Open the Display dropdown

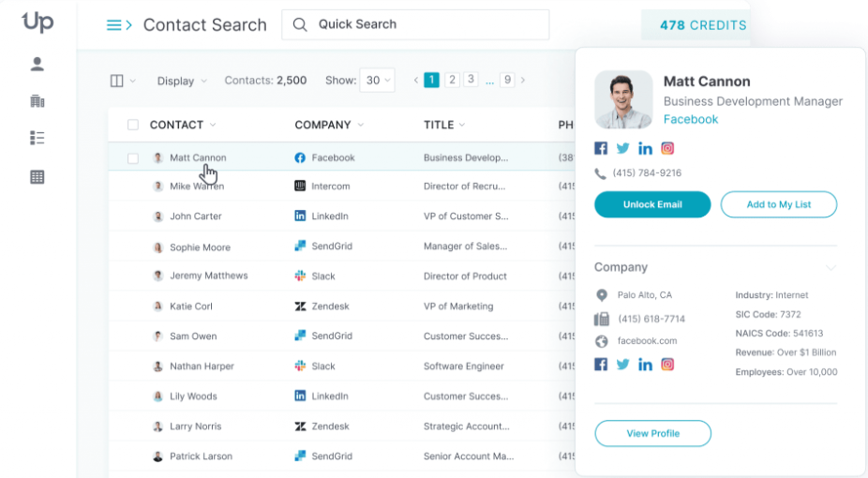click(x=182, y=81)
